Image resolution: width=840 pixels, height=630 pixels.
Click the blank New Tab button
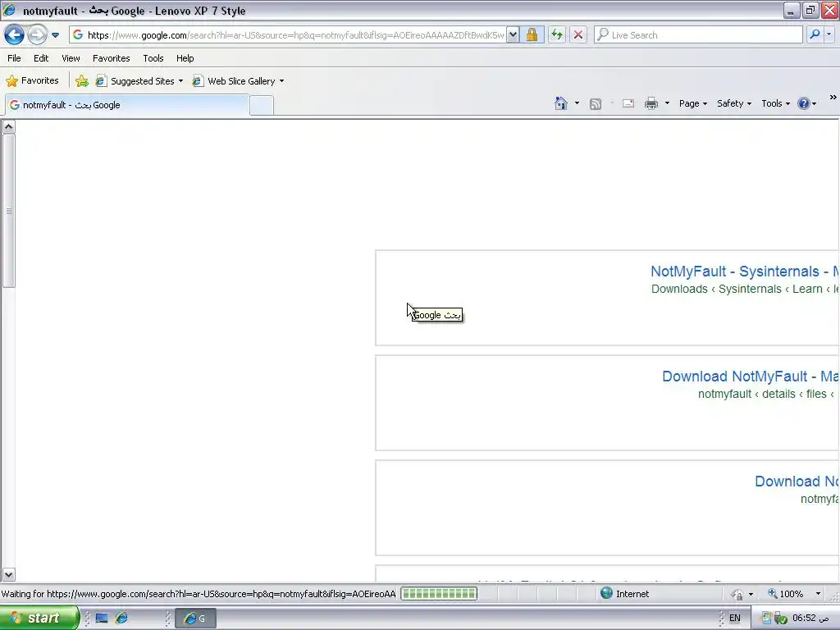[x=262, y=106]
